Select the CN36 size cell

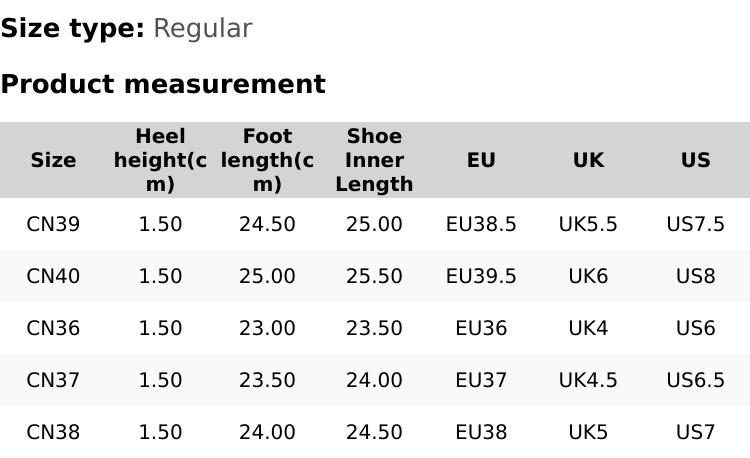(53, 328)
